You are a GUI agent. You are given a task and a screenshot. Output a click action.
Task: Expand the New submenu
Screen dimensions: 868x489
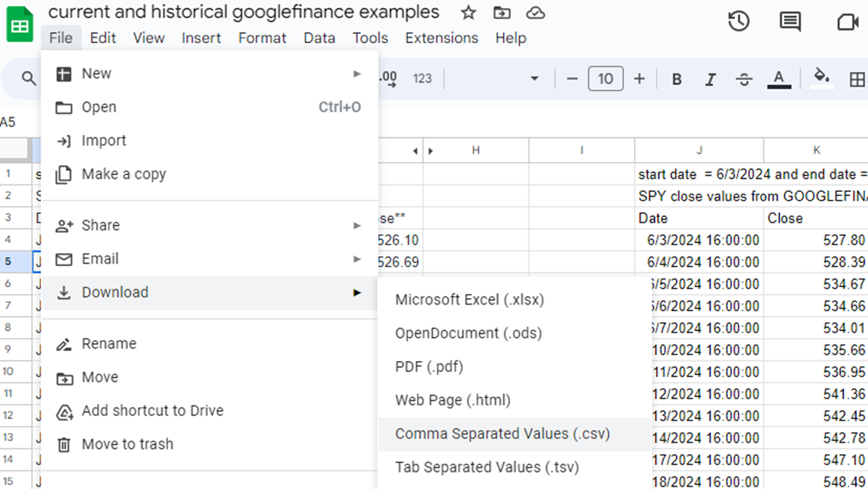(209, 73)
